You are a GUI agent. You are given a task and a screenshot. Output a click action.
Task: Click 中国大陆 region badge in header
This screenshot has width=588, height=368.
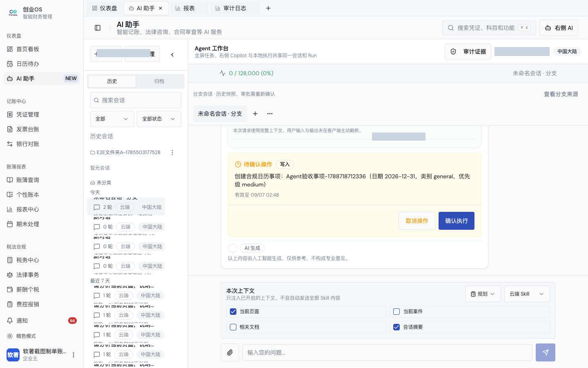pyautogui.click(x=567, y=52)
